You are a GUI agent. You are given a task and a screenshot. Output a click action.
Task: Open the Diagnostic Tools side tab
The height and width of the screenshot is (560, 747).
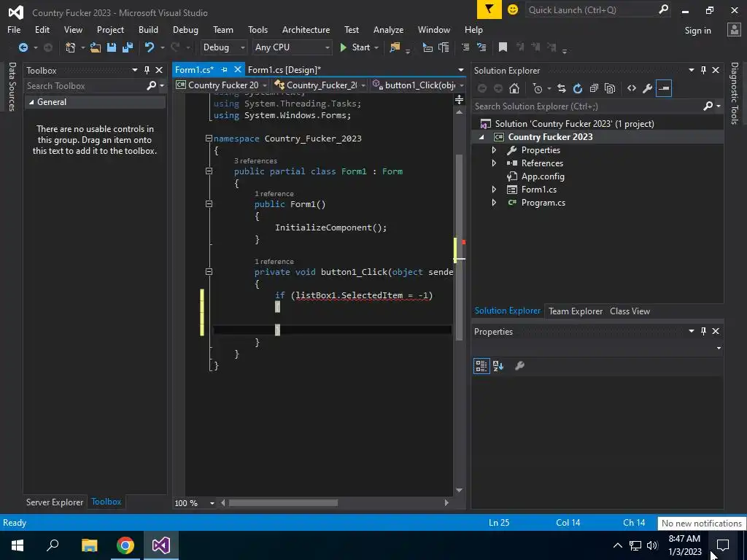coord(735,93)
